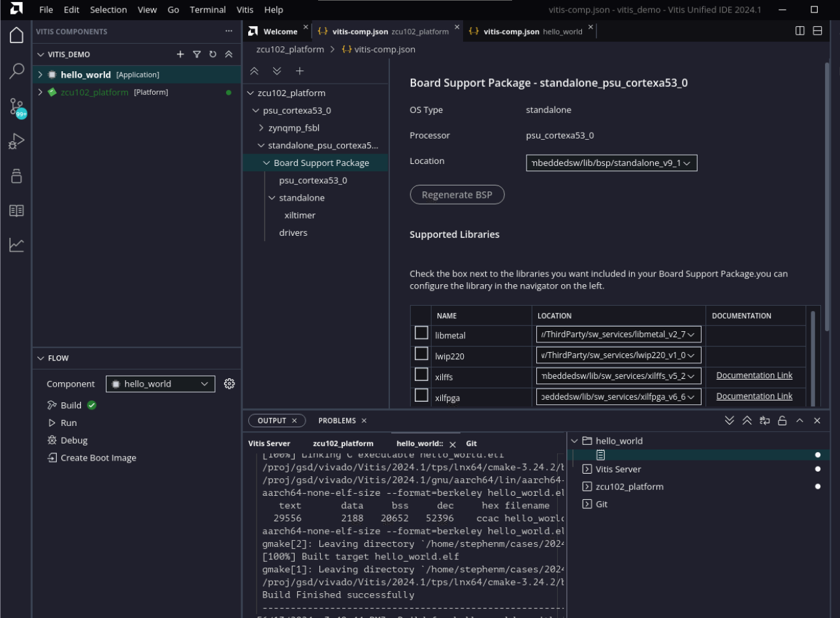Close the hello_world output sub-tab
The image size is (840, 618).
click(x=453, y=444)
